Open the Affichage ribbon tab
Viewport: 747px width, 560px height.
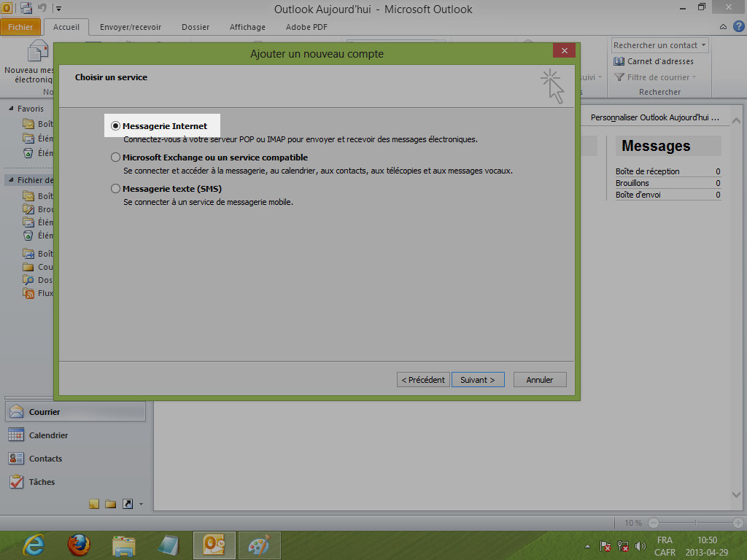pos(247,27)
